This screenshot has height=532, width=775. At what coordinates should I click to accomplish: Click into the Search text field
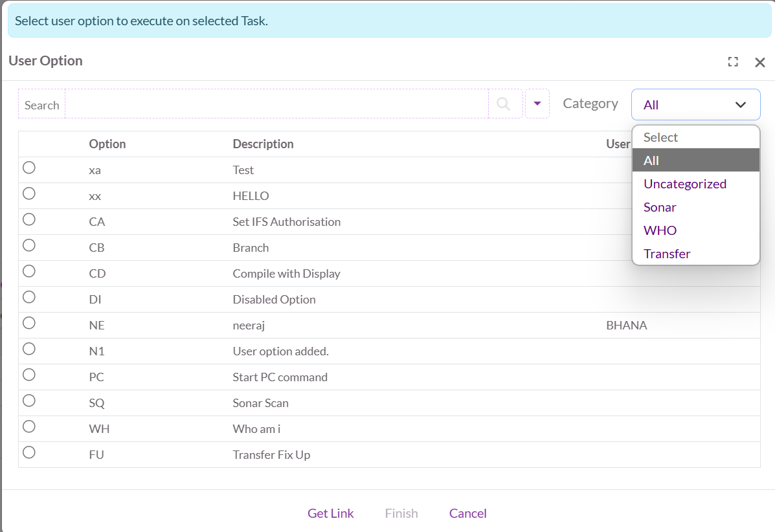[276, 104]
